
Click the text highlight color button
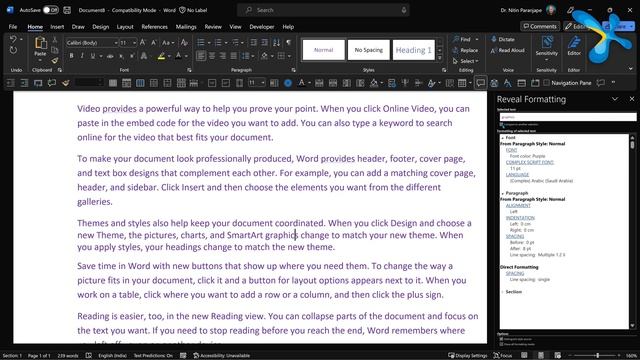[161, 56]
